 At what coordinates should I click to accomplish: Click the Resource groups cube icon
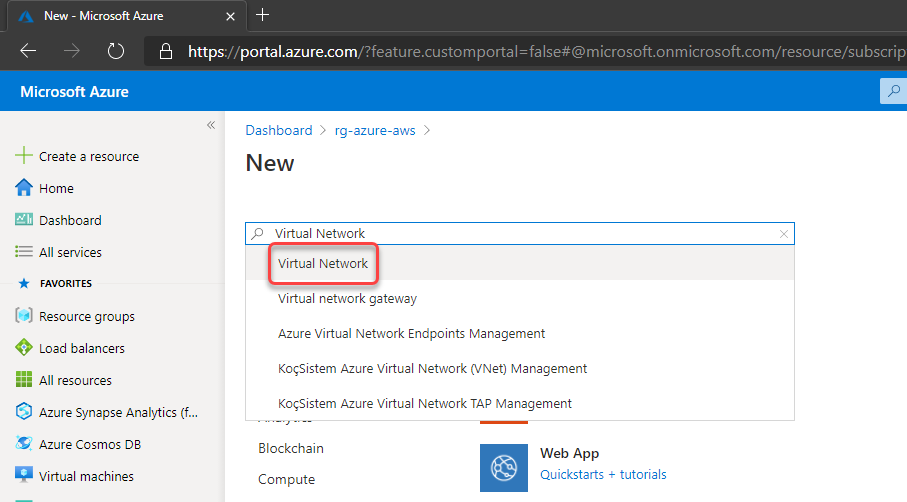point(24,316)
